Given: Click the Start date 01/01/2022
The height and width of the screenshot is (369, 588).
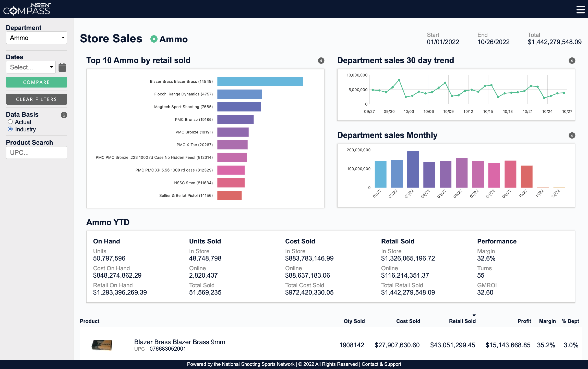Looking at the screenshot, I should point(443,42).
